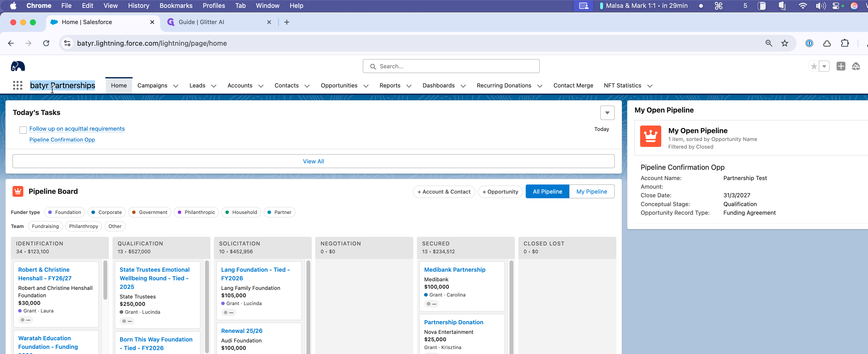Viewport: 868px width, 354px height.
Task: Select the All Pipeline view button
Action: [x=547, y=192]
